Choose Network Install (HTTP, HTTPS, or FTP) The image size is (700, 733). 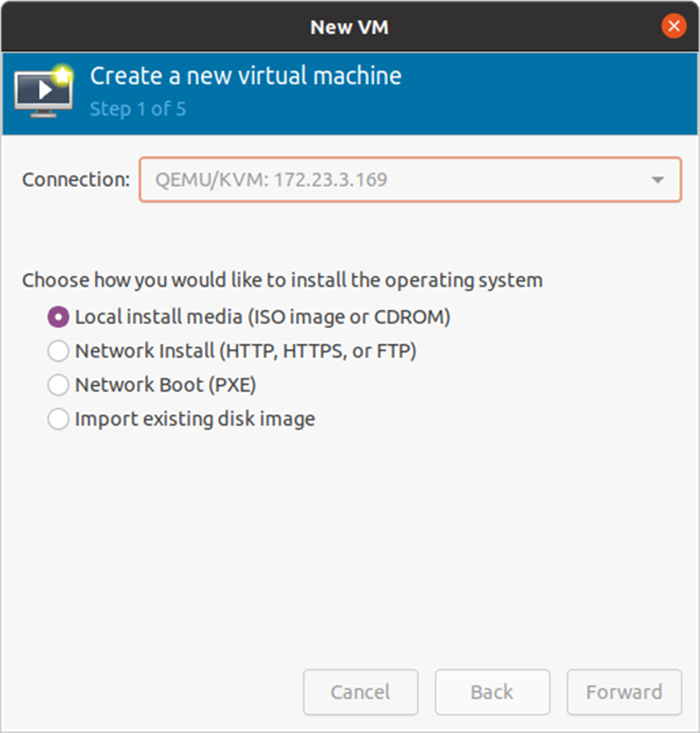(59, 351)
